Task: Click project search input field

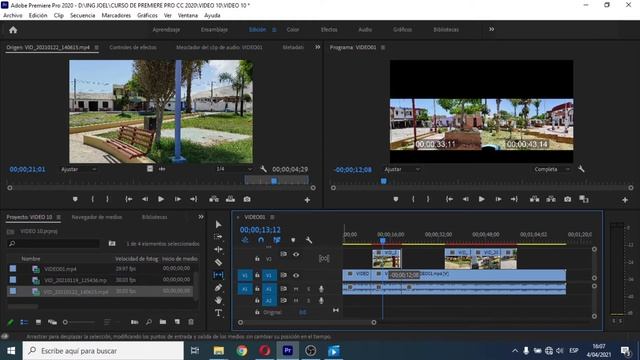Action: coord(53,244)
